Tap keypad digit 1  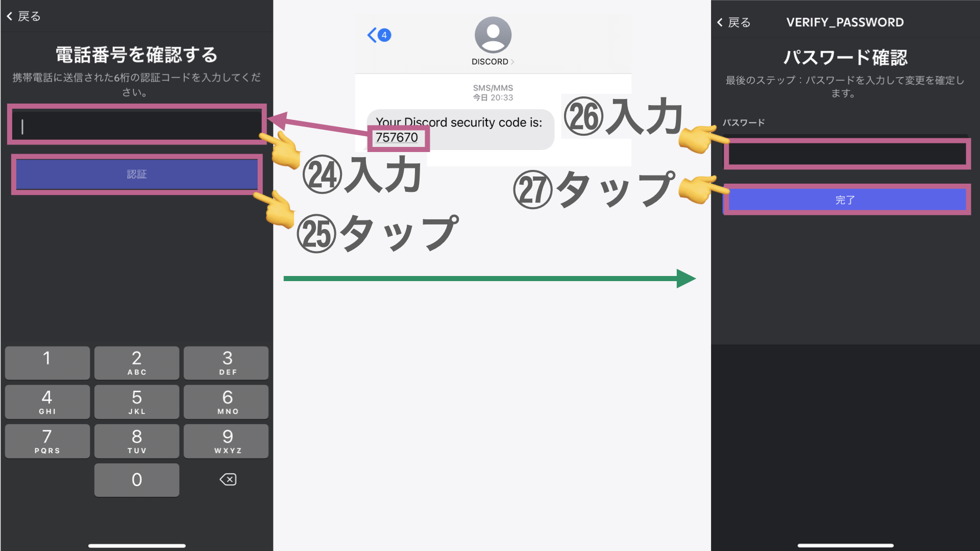pyautogui.click(x=47, y=363)
